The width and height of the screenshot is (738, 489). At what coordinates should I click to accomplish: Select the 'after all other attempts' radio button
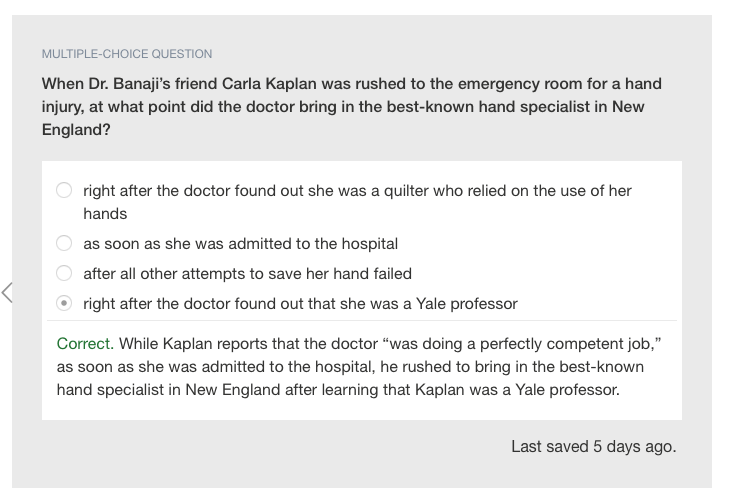click(64, 273)
